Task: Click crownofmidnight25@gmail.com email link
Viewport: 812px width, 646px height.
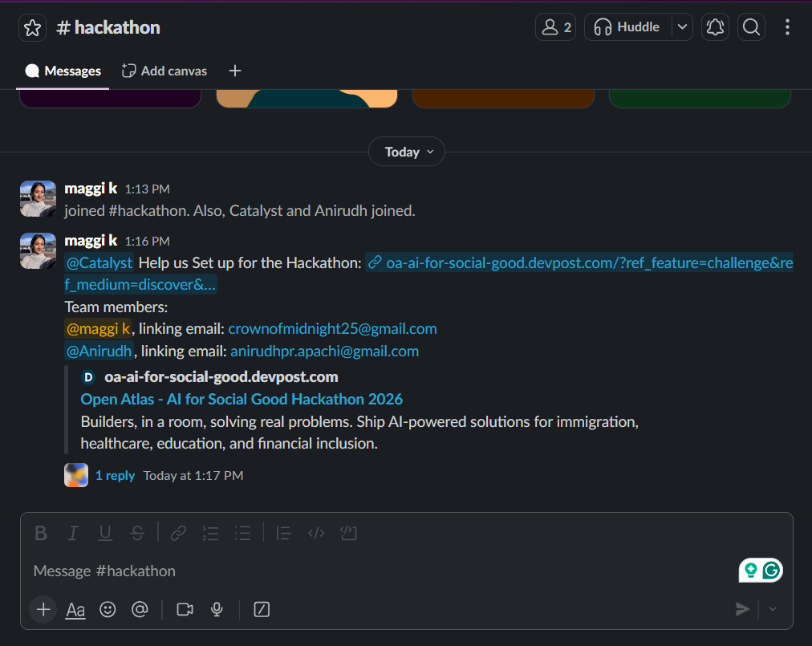Action: click(332, 328)
